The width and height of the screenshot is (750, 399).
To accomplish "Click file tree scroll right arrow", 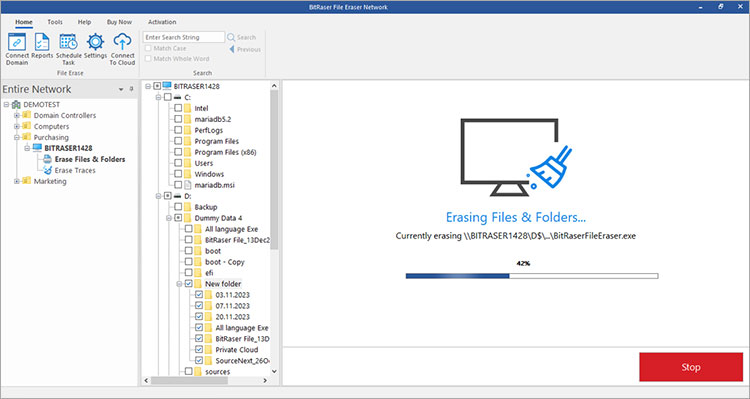I will point(265,381).
